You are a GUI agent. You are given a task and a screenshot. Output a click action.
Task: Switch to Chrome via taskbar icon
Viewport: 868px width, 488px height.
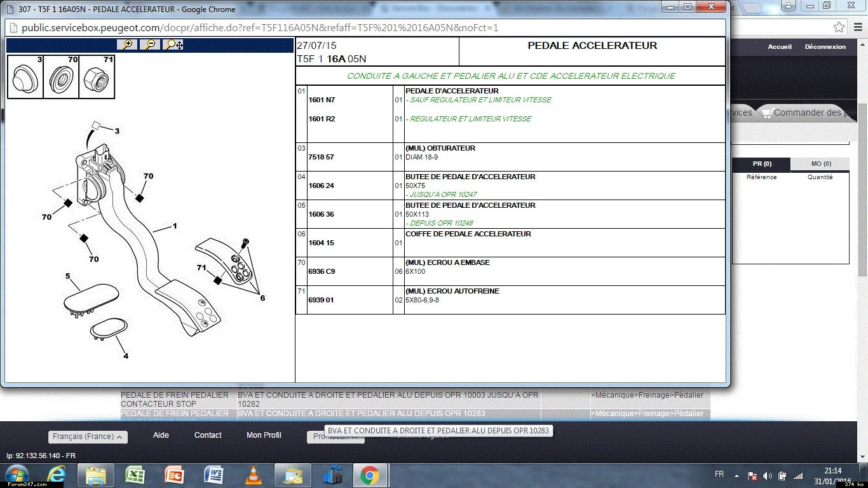pos(370,475)
